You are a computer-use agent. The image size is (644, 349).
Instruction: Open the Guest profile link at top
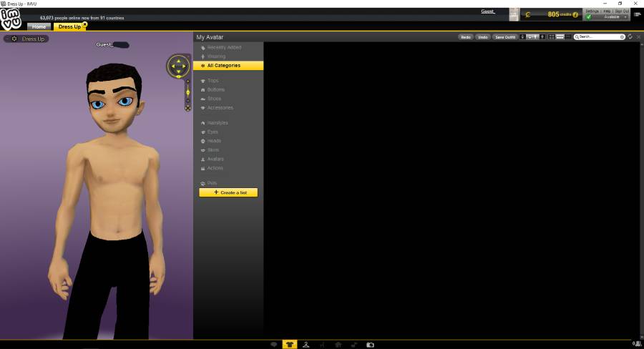[488, 11]
